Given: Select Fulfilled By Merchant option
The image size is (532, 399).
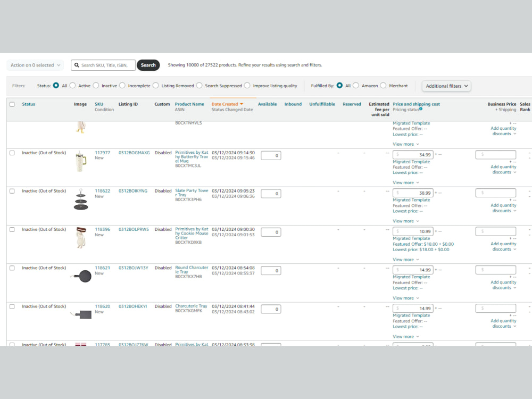Looking at the screenshot, I should tap(384, 86).
